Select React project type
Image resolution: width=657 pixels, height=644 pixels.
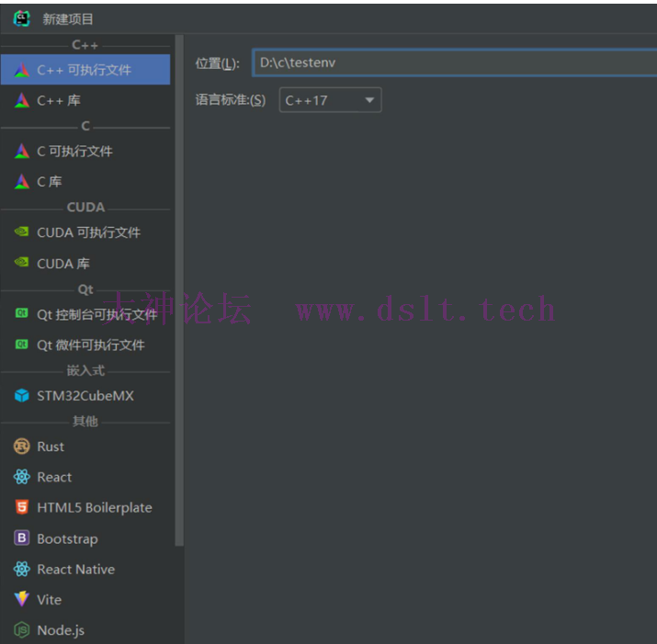(85, 477)
